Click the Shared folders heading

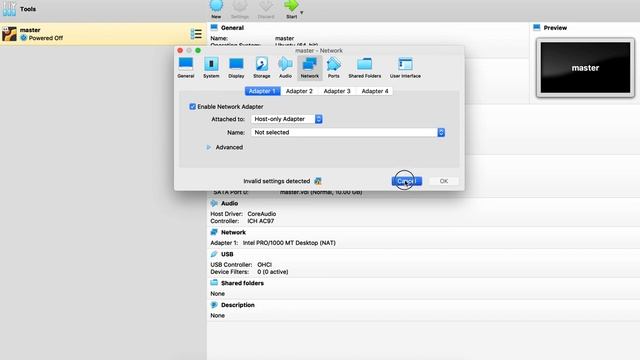click(242, 283)
